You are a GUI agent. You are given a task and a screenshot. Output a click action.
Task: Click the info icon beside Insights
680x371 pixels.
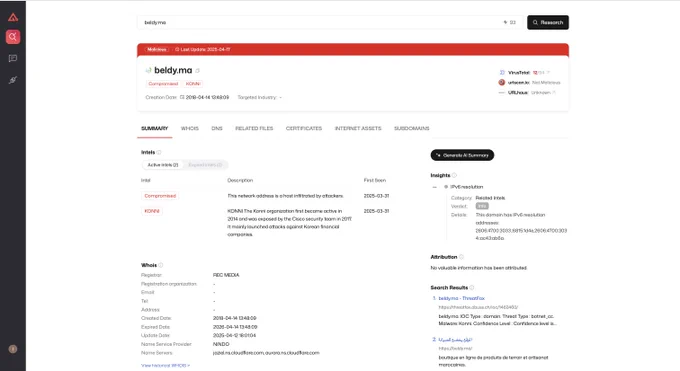(x=454, y=175)
